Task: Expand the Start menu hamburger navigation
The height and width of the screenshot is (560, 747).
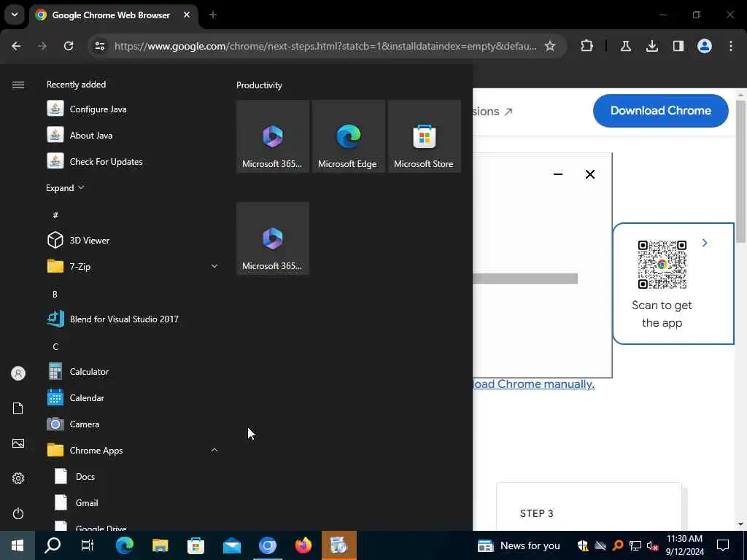Action: [18, 85]
